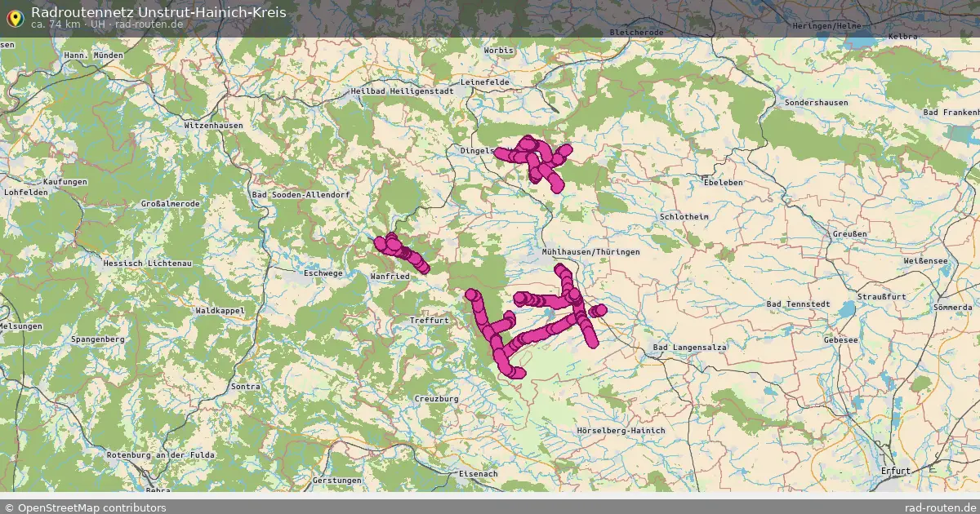Click the Gebesee label
Viewport: 980px width, 514px height.
(842, 339)
